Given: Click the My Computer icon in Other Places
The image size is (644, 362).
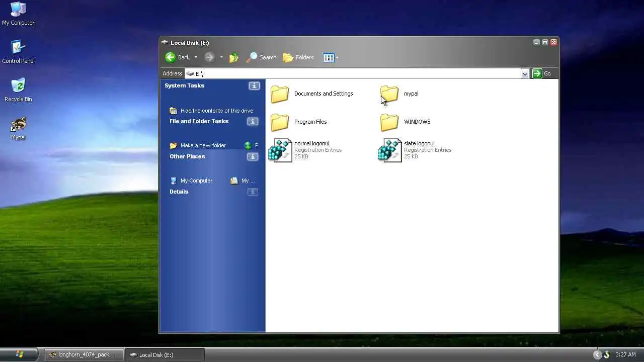Looking at the screenshot, I should 173,180.
